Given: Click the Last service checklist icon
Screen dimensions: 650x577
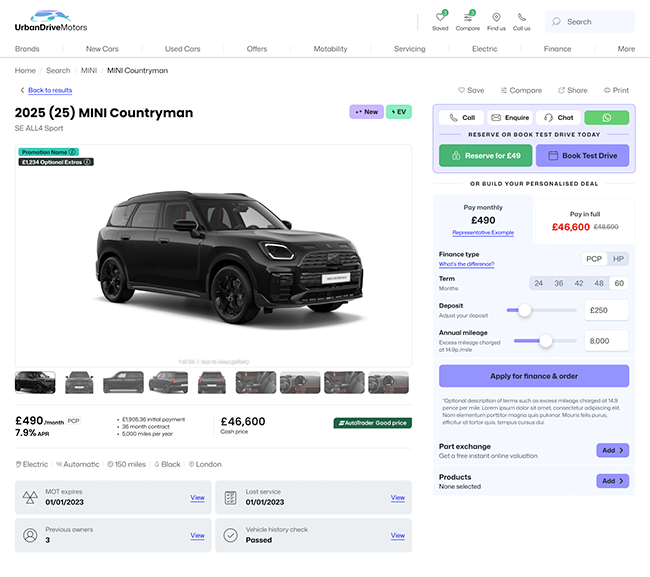Looking at the screenshot, I should pyautogui.click(x=230, y=497).
